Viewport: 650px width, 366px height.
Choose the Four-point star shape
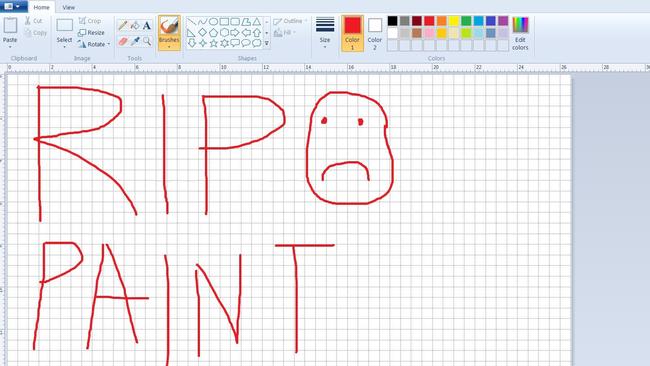202,43
